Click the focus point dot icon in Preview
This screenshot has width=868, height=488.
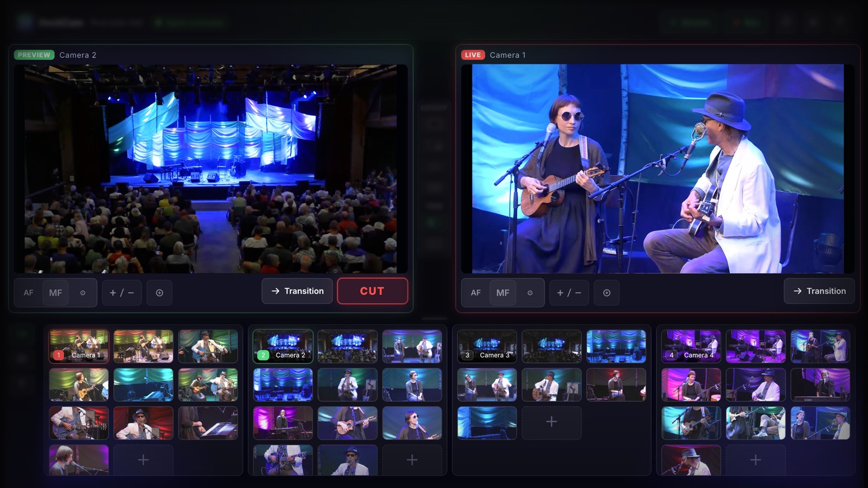tap(83, 293)
